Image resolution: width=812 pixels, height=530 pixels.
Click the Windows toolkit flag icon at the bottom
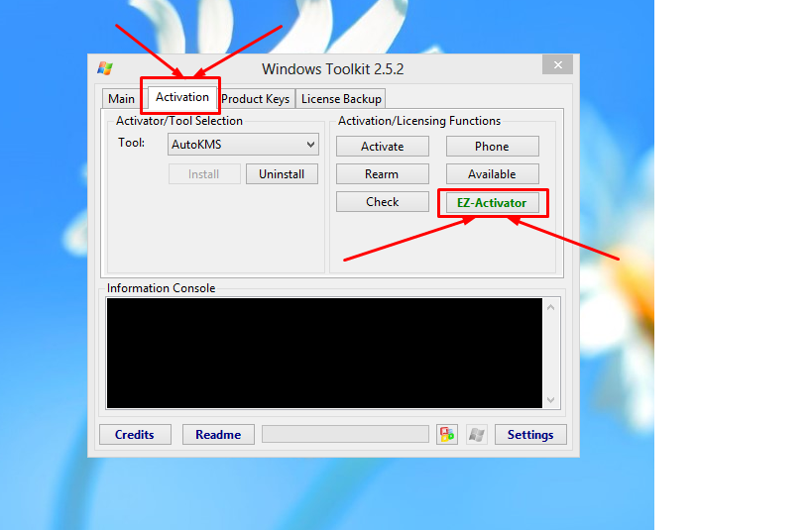point(477,434)
